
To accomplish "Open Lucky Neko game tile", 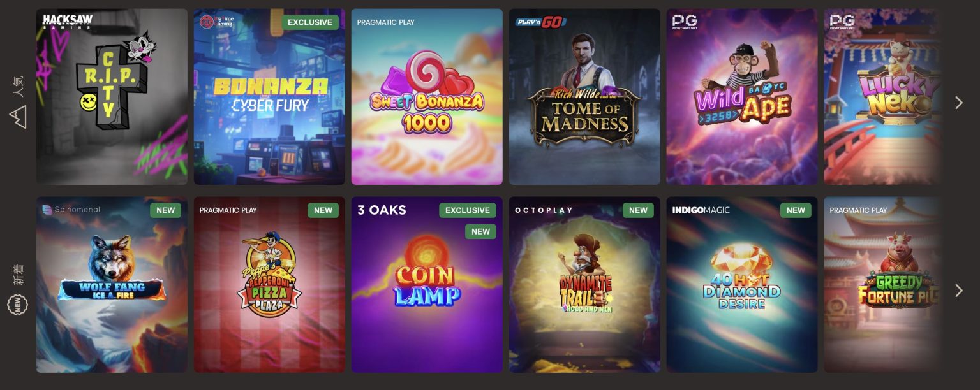I will click(x=882, y=96).
